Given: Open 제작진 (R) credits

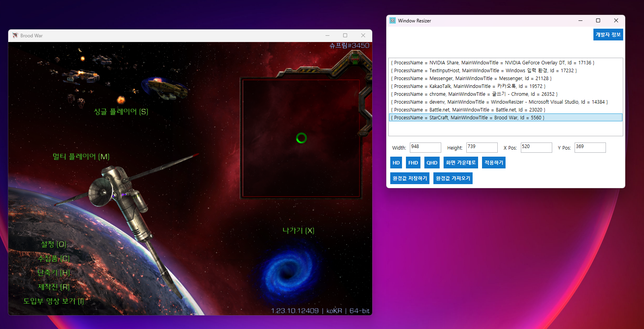Looking at the screenshot, I should click(x=54, y=287).
